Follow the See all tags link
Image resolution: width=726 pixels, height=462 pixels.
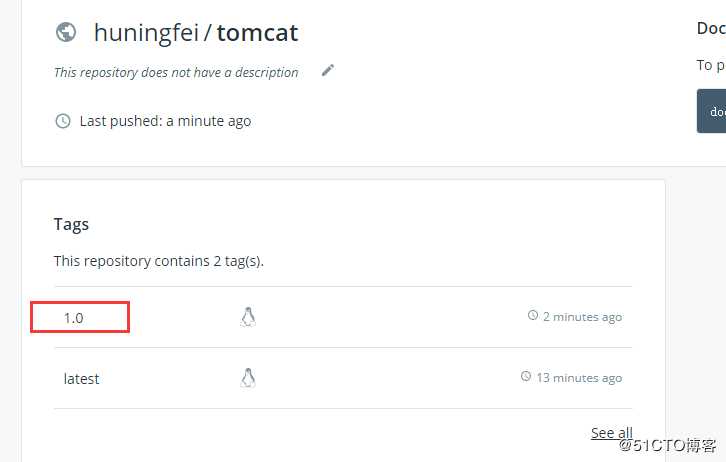(611, 433)
